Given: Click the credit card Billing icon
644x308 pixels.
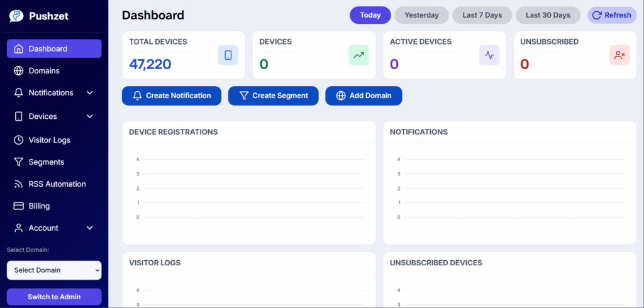Looking at the screenshot, I should (x=18, y=206).
